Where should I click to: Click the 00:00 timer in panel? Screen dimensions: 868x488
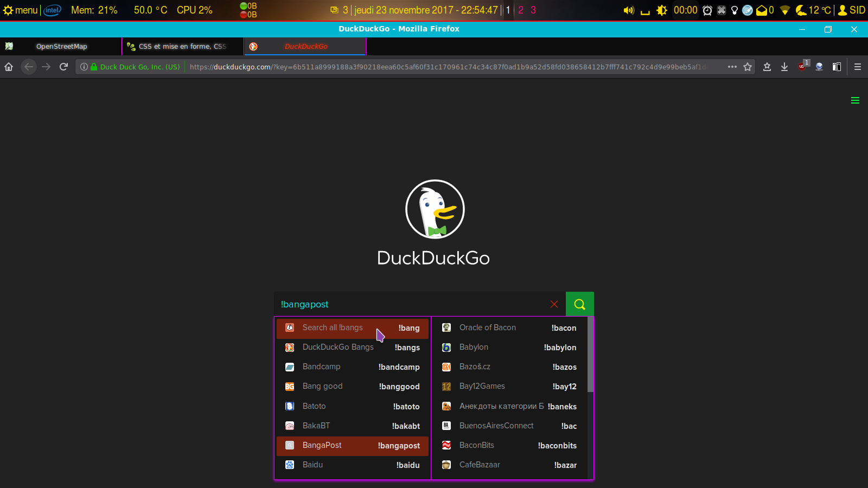tap(686, 10)
